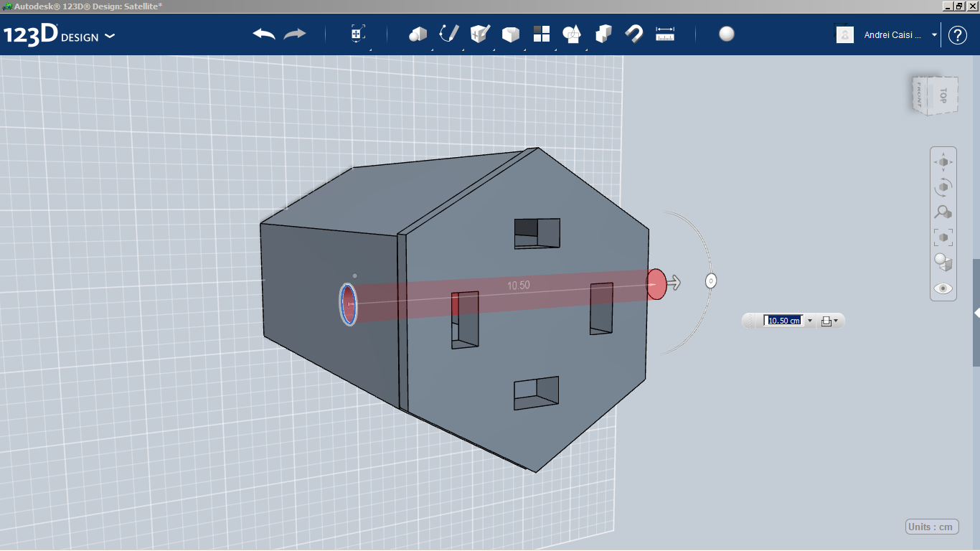Minimize the 123D Design window

pos(947,6)
